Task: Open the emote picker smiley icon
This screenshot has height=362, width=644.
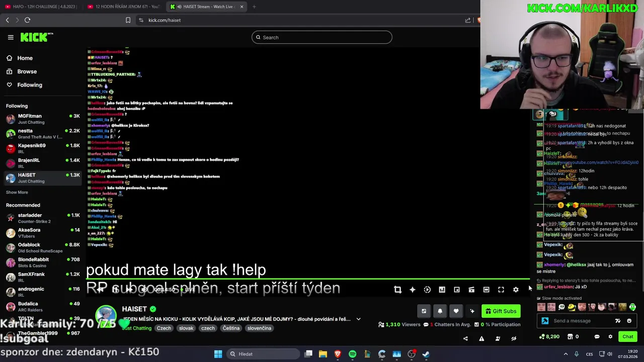Action: coord(629,321)
